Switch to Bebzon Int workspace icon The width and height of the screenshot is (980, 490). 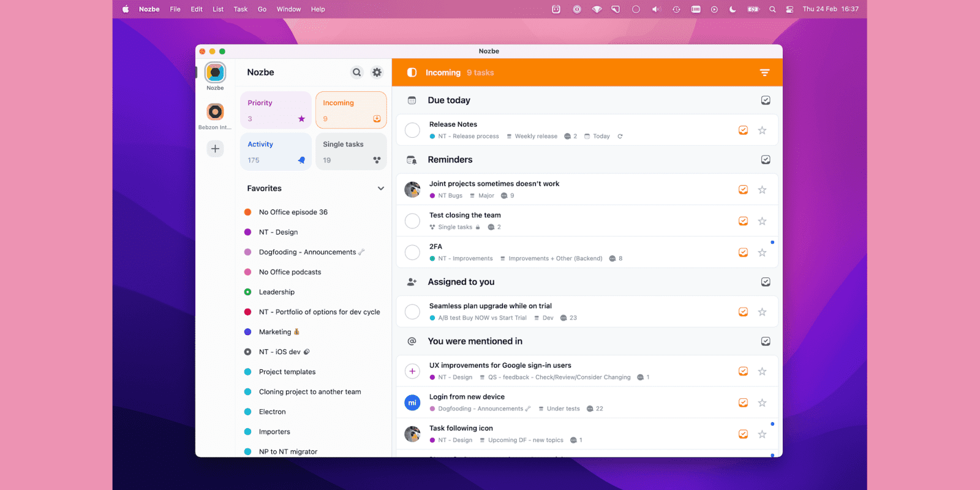tap(215, 111)
